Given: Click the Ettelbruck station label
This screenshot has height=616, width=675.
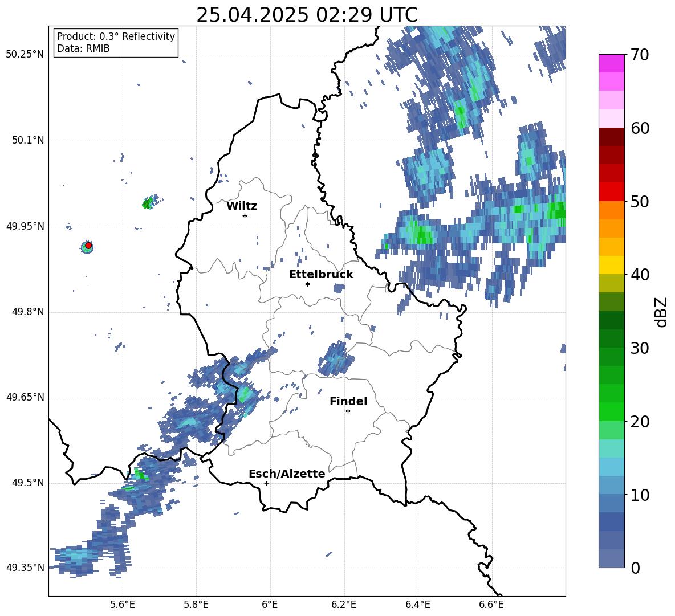Looking at the screenshot, I should [321, 274].
